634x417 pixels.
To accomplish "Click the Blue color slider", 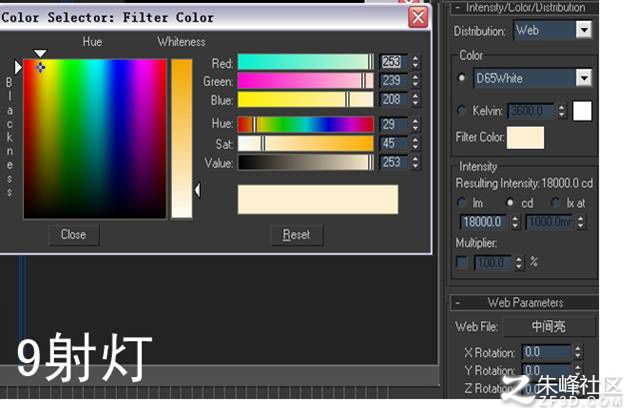I will click(306, 99).
